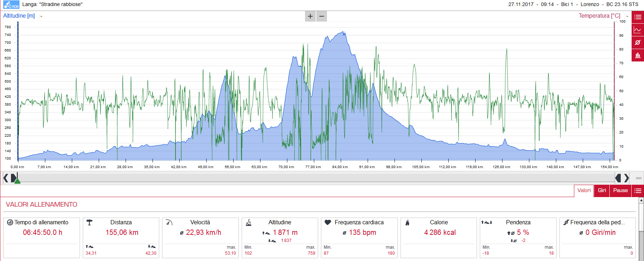Click the right chevron on the range bar
Screen dimensions: 644x261
click(x=626, y=178)
